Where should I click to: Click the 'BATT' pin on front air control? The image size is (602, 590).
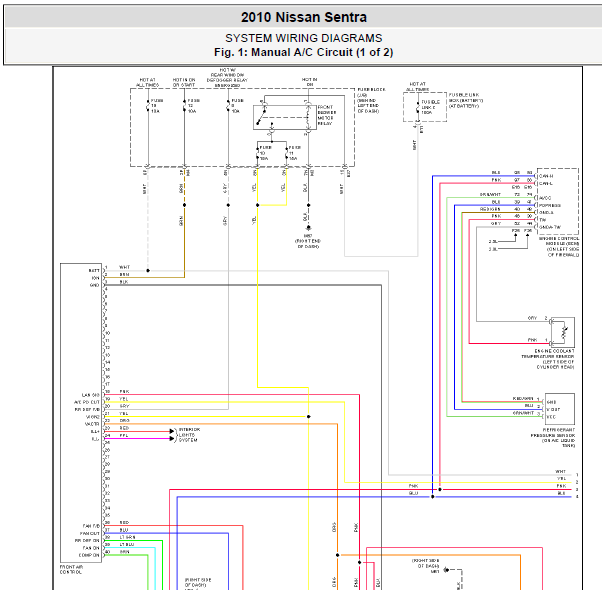pos(94,271)
